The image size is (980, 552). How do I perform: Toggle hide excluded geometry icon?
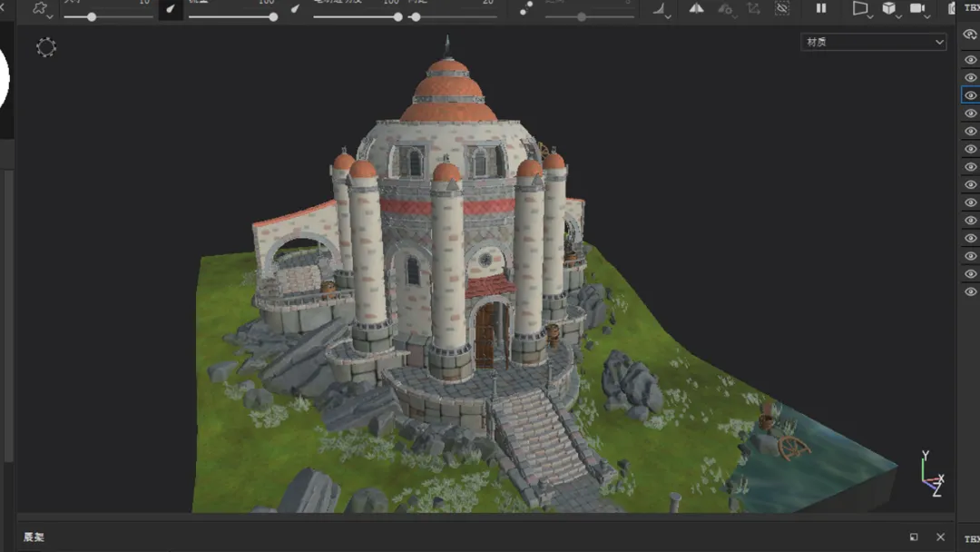pyautogui.click(x=782, y=8)
